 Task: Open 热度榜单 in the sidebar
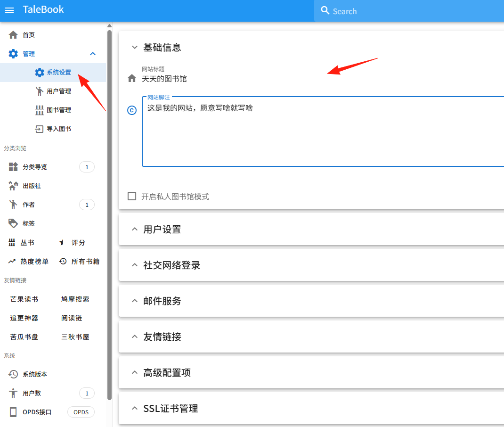(34, 262)
